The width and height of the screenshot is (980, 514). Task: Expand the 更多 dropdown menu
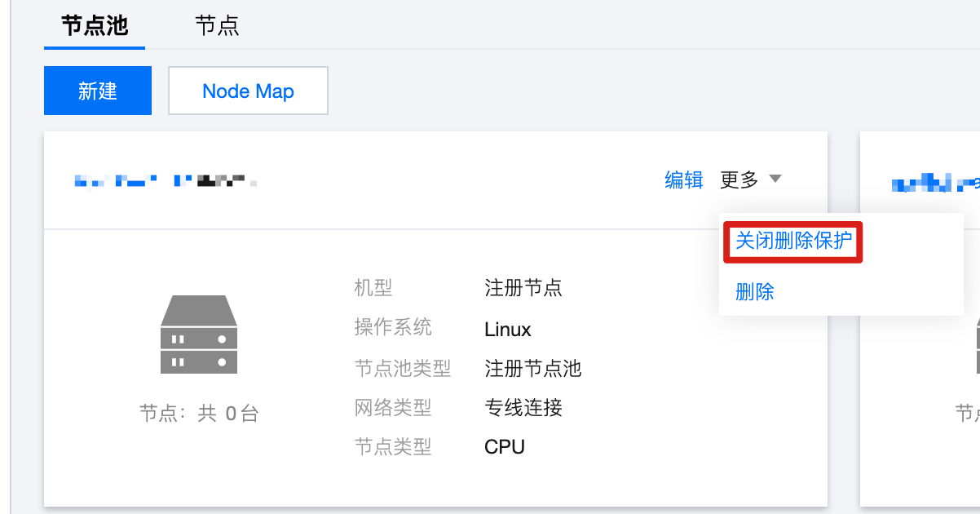tap(750, 179)
